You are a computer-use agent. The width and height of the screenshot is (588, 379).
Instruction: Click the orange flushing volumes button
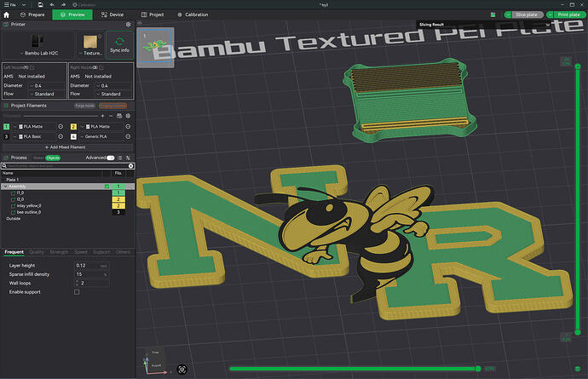pyautogui.click(x=112, y=106)
